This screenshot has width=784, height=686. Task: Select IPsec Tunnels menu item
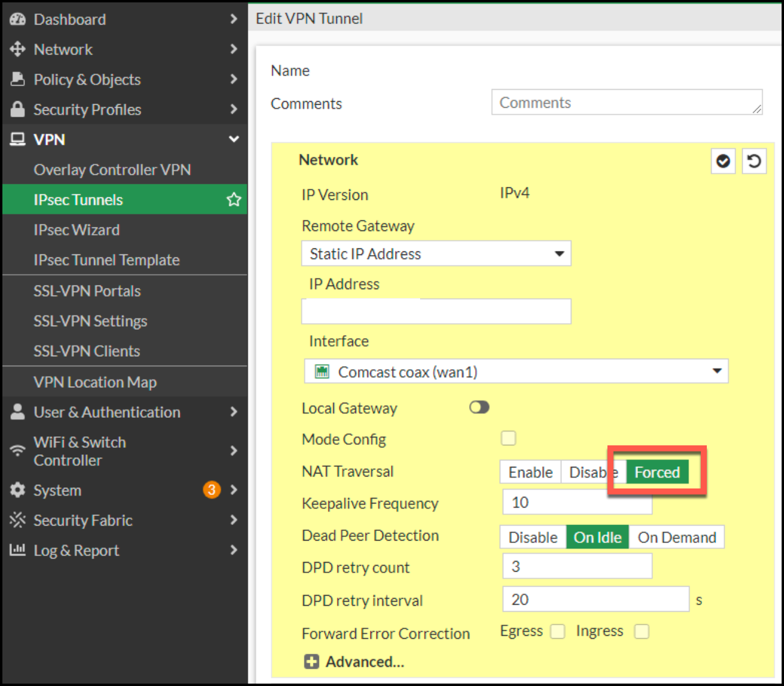click(x=124, y=199)
